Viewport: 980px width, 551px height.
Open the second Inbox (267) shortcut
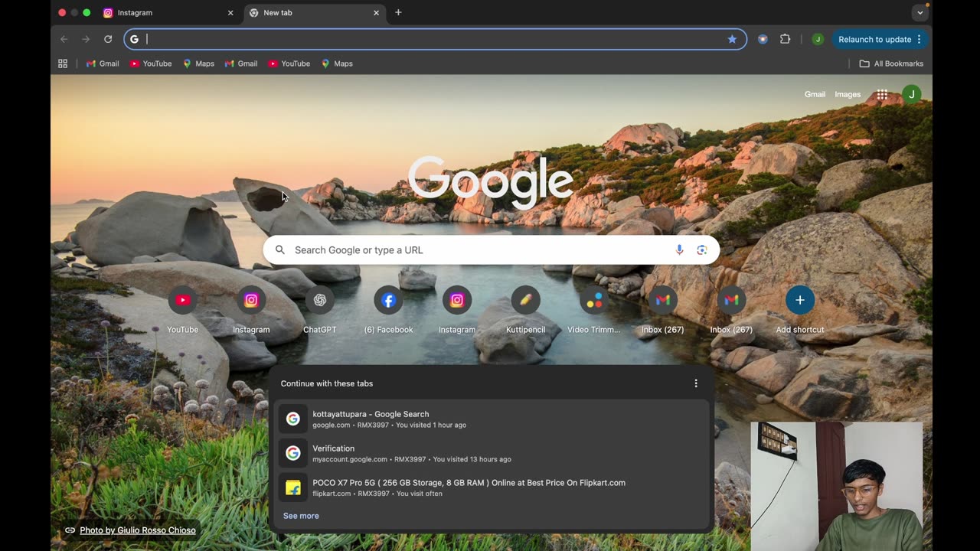[x=731, y=311]
